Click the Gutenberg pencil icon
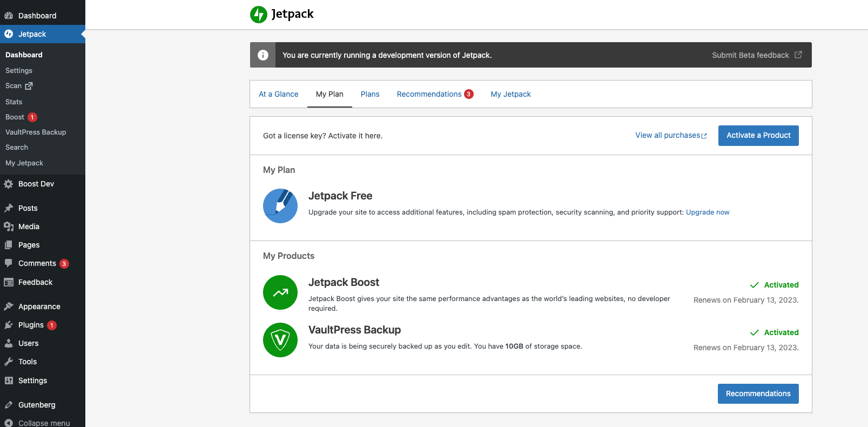This screenshot has width=868, height=427. coord(9,405)
